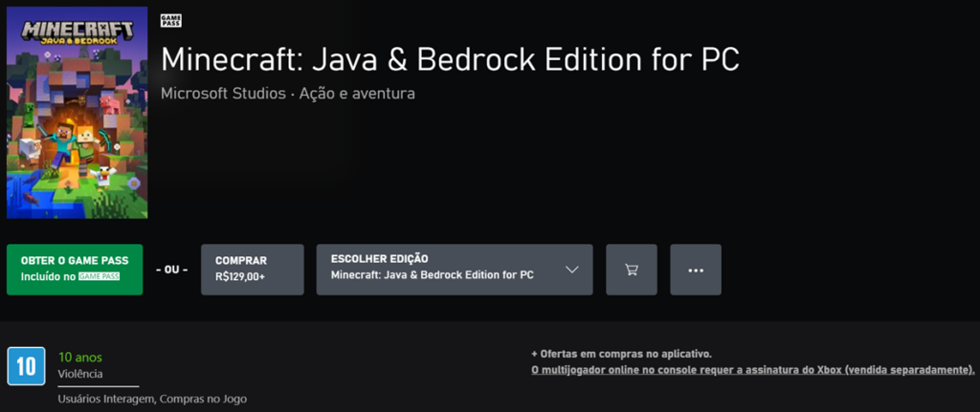980x412 pixels.
Task: Click the shopping cart icon button
Action: (632, 270)
